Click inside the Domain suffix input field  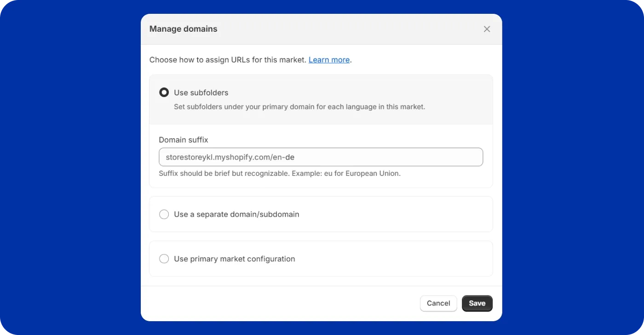pos(321,157)
